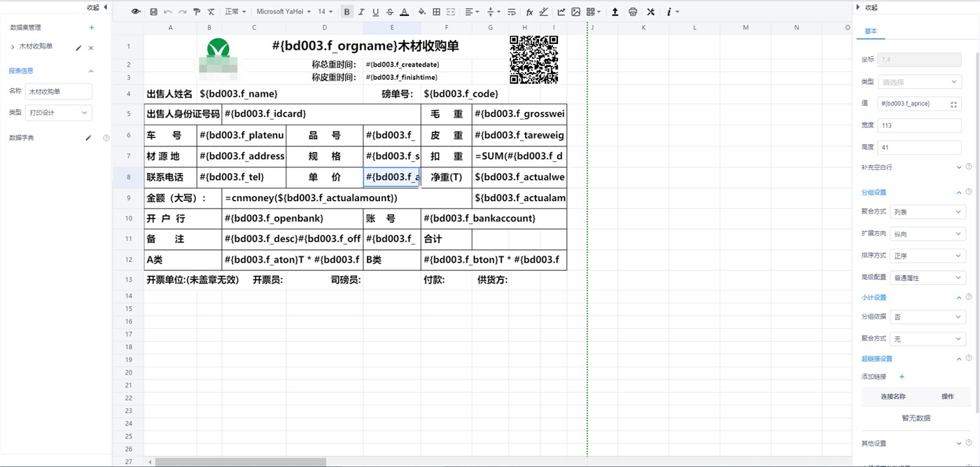
Task: Click 收起 to collapse the left panel
Action: pyautogui.click(x=96, y=7)
